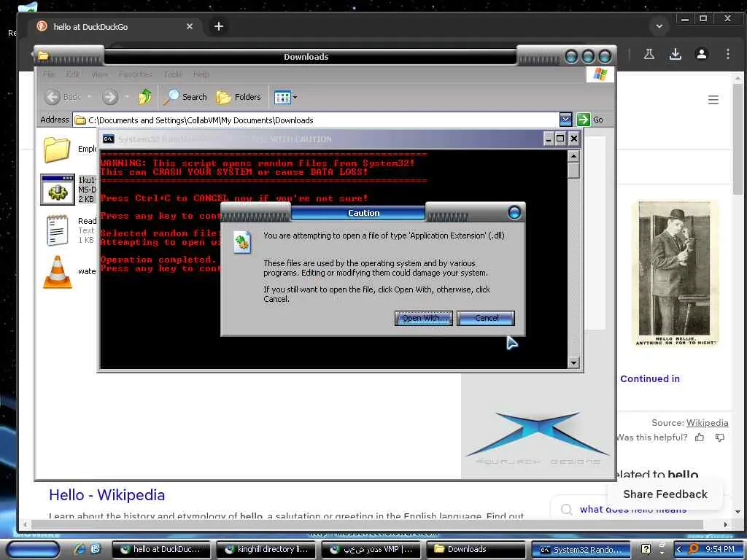Viewport: 747px width, 560px height.
Task: Click the Back button dropdown arrow
Action: pos(89,97)
